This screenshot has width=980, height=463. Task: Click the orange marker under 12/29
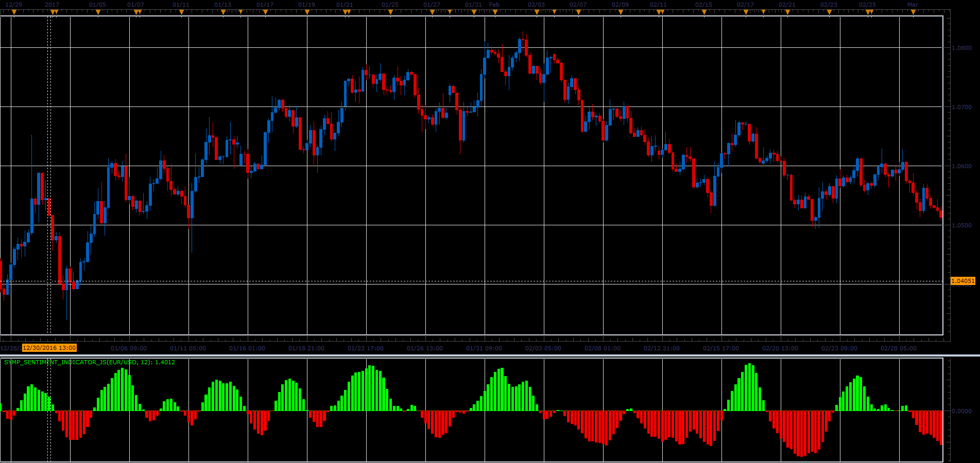(14, 12)
